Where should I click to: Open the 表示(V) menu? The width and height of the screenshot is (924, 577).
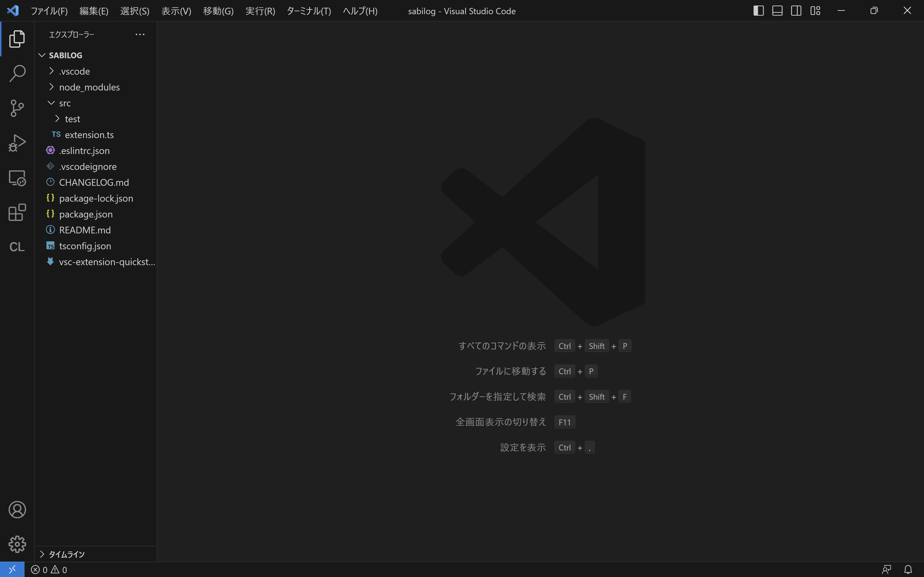(176, 11)
